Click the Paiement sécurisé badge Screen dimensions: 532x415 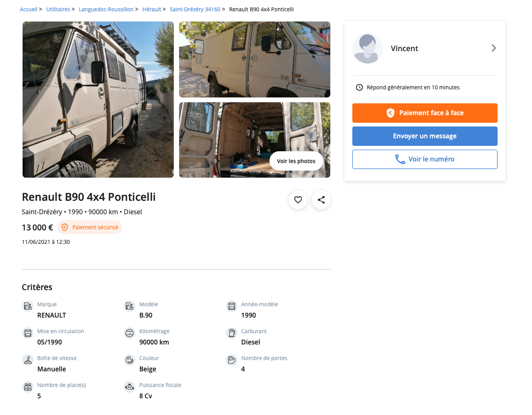tap(90, 227)
